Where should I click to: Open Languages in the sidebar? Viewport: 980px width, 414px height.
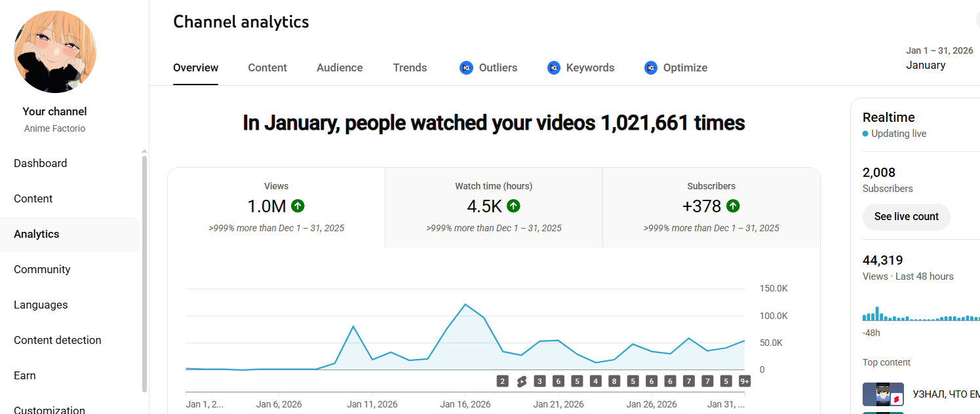[x=69, y=305]
